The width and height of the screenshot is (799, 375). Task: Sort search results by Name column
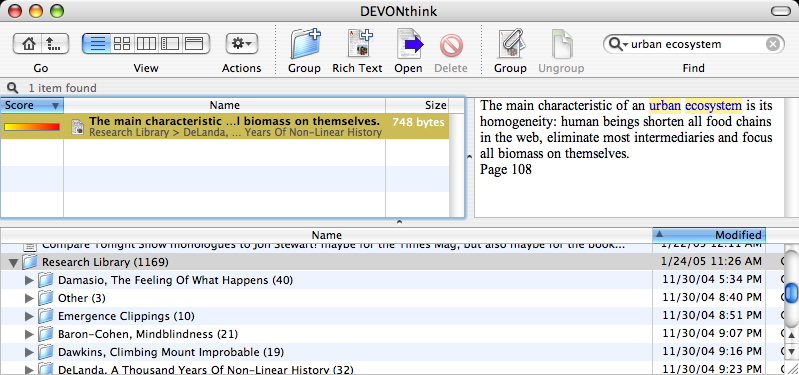pos(225,105)
